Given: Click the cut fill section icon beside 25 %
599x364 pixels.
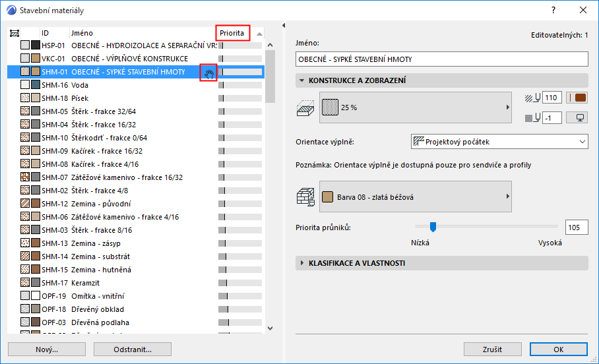Looking at the screenshot, I should click(x=305, y=108).
